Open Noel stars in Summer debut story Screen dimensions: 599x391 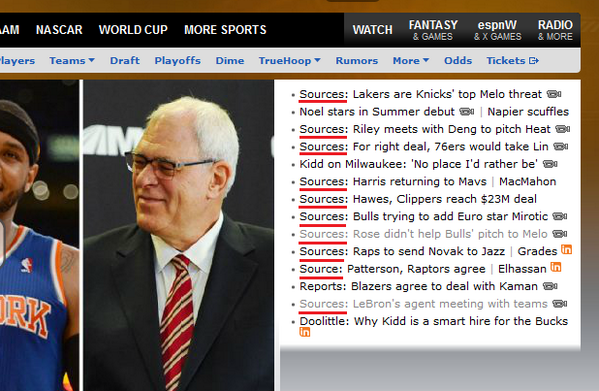coord(377,111)
